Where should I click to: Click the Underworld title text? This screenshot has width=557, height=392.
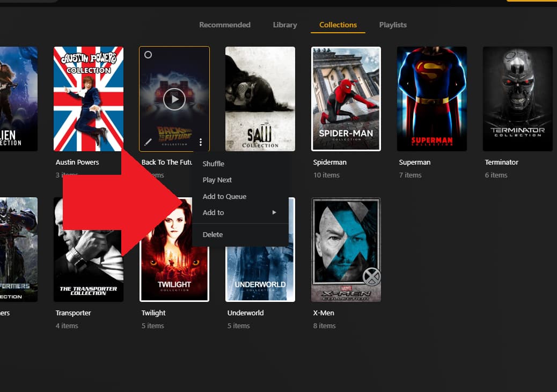245,313
